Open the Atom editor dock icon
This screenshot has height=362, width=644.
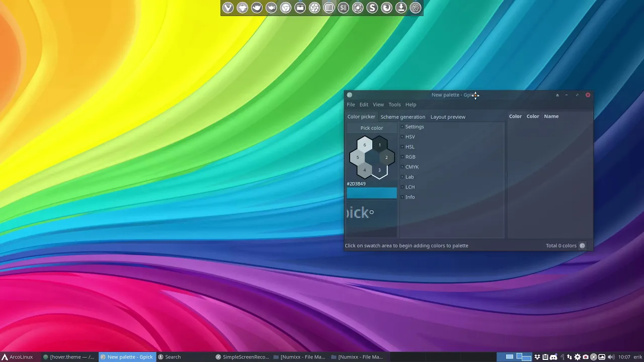(x=416, y=8)
